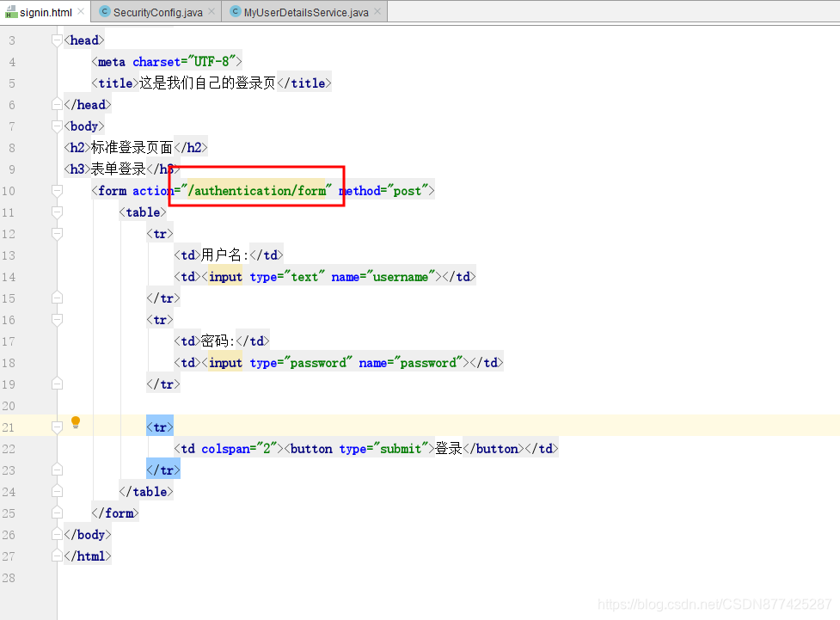Click the closing html tag
The height and width of the screenshot is (620, 840).
click(x=88, y=556)
